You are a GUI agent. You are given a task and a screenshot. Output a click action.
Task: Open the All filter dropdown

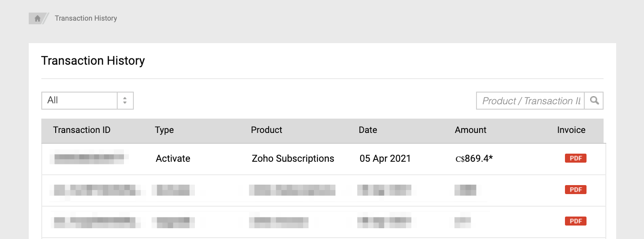coord(80,101)
